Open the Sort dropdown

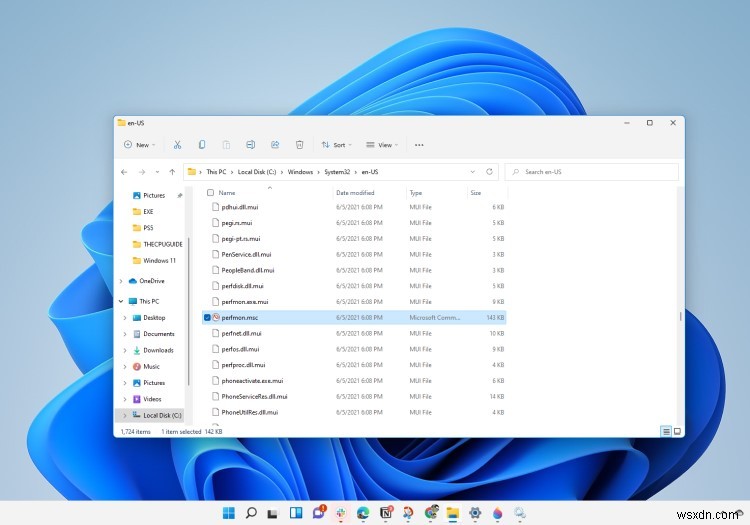337,145
